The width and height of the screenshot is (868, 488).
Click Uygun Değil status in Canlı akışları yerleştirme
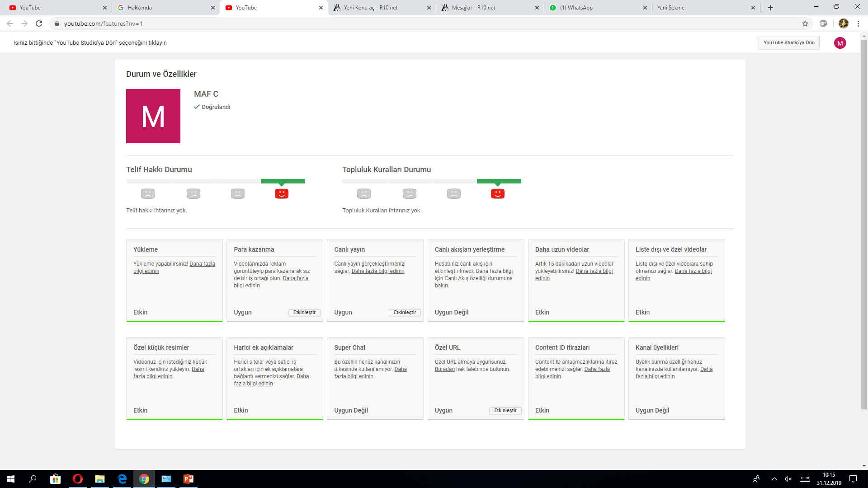(452, 313)
